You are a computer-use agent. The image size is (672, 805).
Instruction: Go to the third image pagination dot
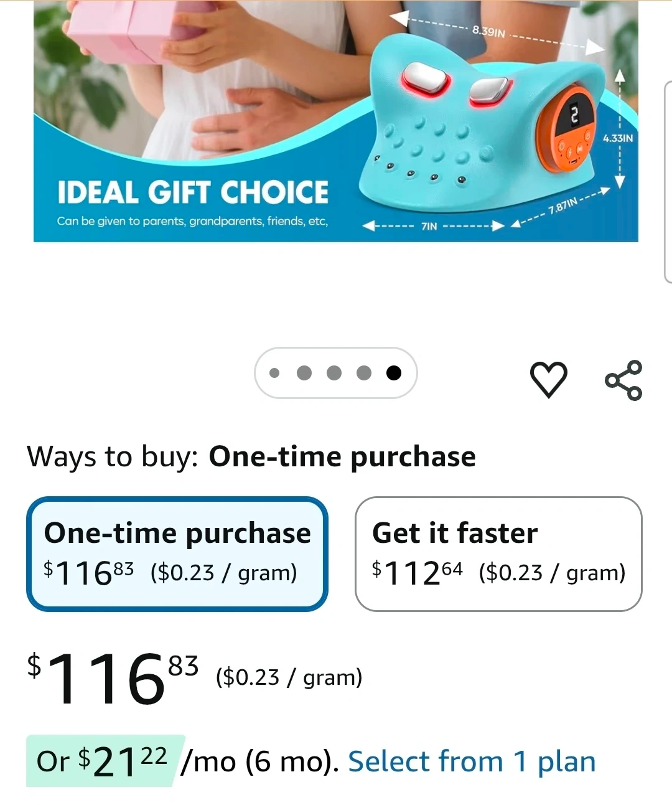point(334,373)
